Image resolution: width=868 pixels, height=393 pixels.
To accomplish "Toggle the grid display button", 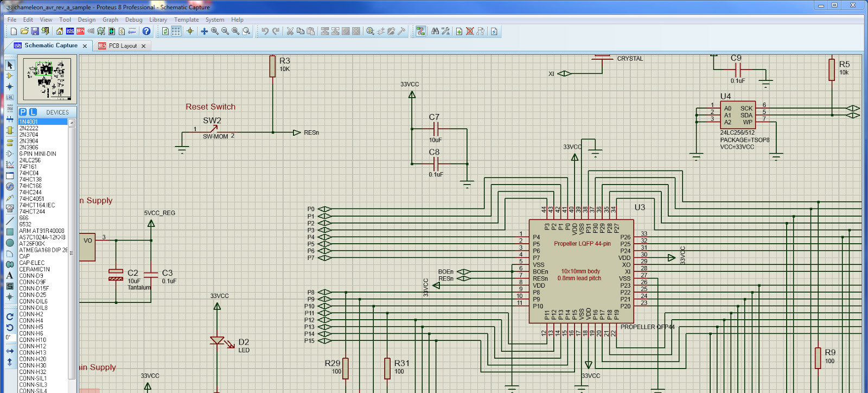I will tap(176, 31).
